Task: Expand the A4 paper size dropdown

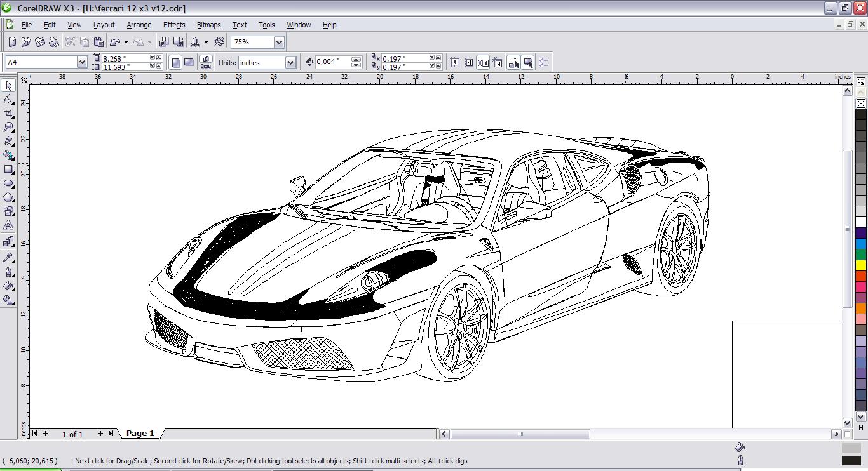Action: click(82, 62)
